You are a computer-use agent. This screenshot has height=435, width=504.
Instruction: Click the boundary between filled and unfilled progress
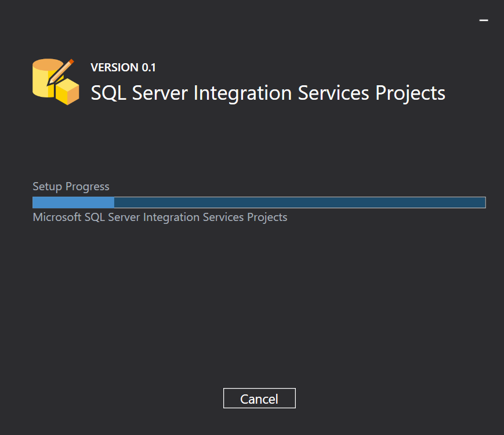click(x=114, y=202)
